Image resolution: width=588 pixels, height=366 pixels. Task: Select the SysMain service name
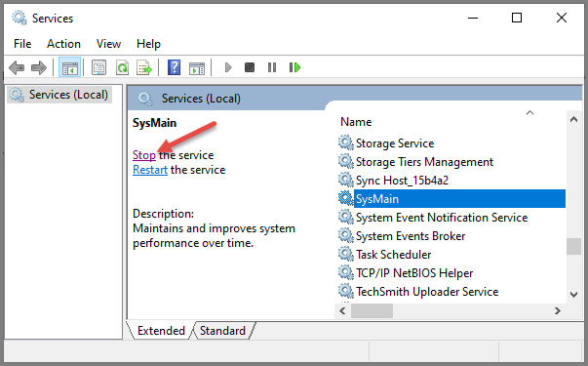click(x=377, y=199)
